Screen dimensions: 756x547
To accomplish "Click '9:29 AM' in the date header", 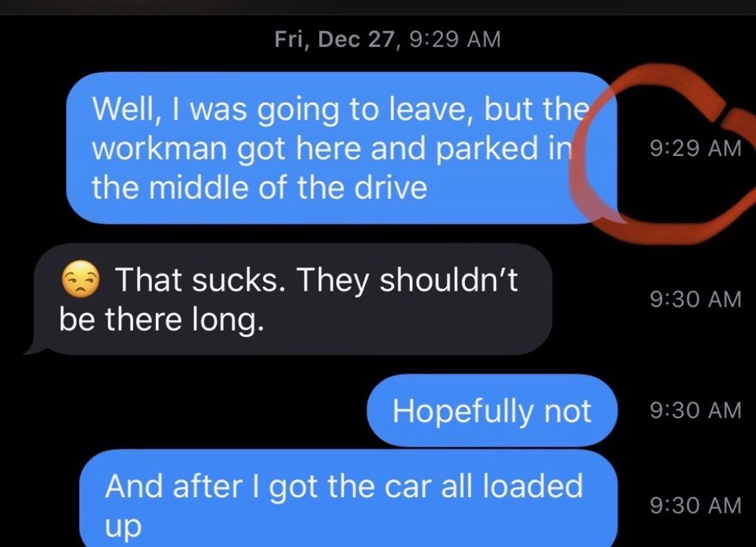I will [x=455, y=39].
